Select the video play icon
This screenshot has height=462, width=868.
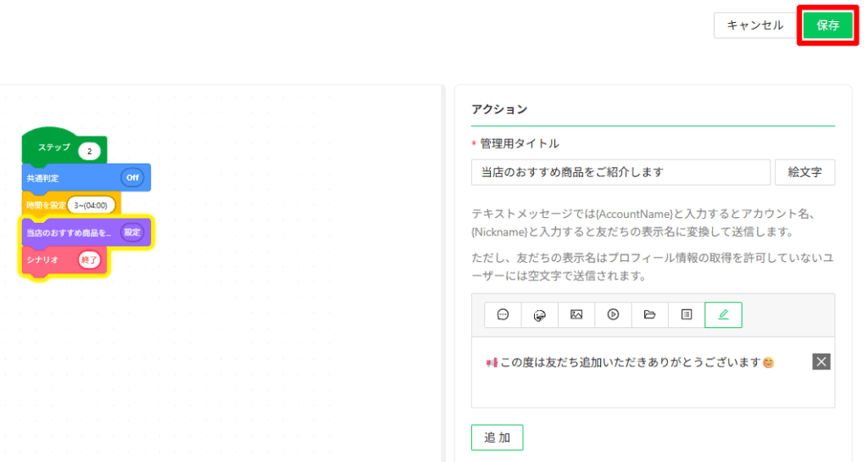pos(613,314)
